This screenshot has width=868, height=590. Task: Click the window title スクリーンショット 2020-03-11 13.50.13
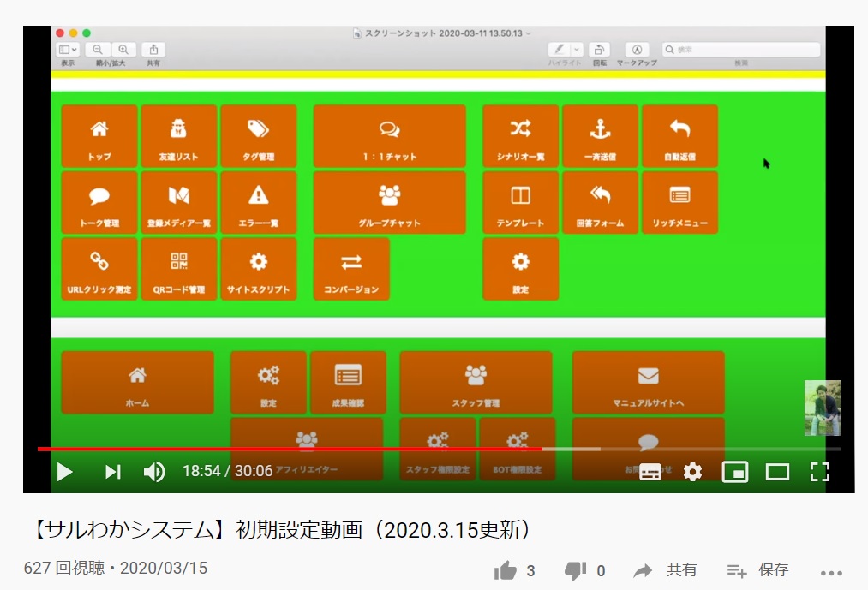coord(443,33)
